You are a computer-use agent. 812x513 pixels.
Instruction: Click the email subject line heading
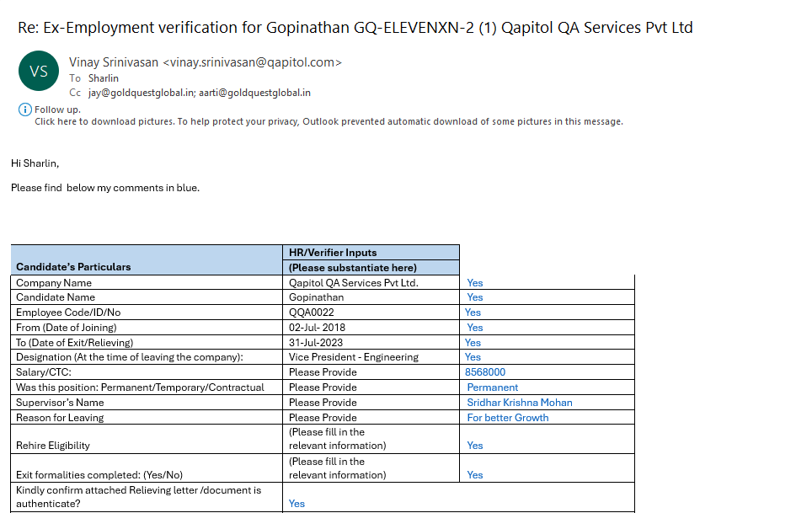(x=355, y=27)
